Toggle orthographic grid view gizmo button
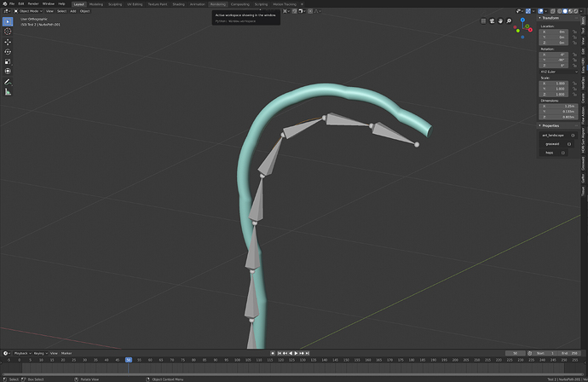The height and width of the screenshot is (382, 588). tap(483, 21)
